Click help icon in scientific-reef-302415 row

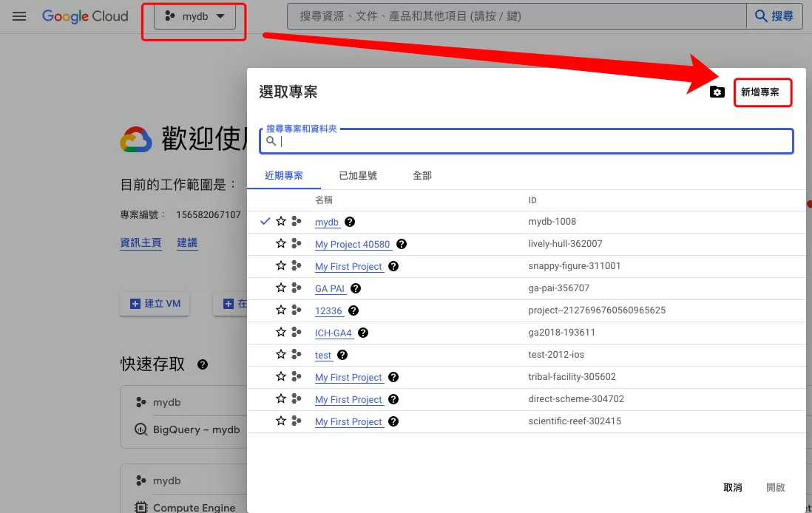393,422
